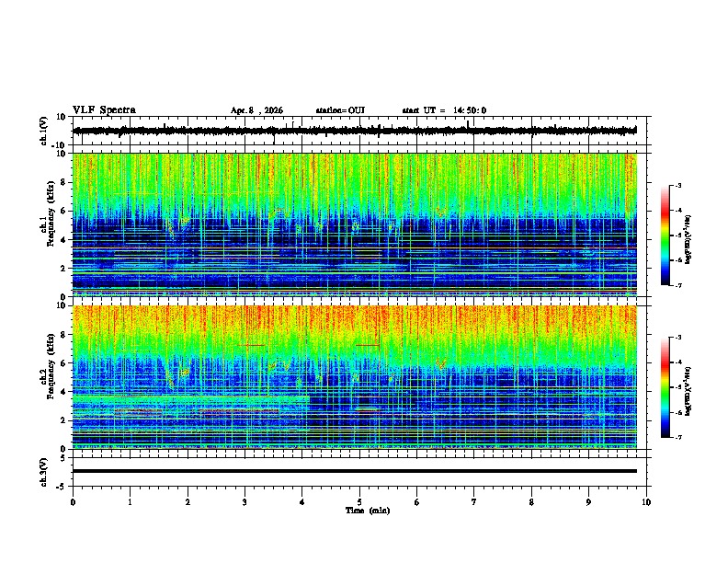Click time axis tick label "1"
Image resolution: width=728 pixels, height=563 pixels.
(x=130, y=502)
